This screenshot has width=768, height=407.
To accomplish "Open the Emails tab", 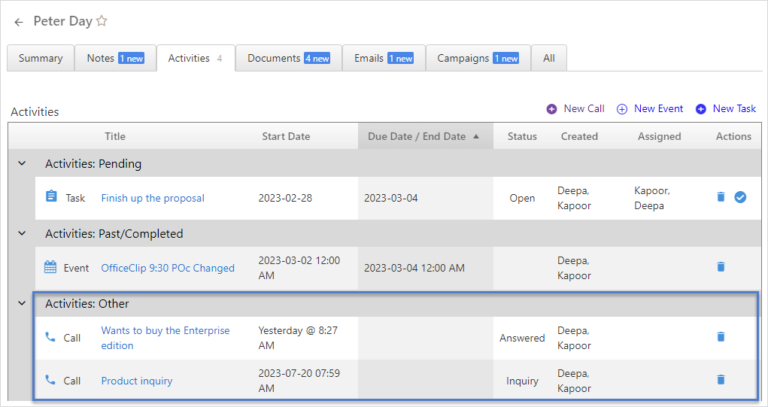I will [x=383, y=58].
